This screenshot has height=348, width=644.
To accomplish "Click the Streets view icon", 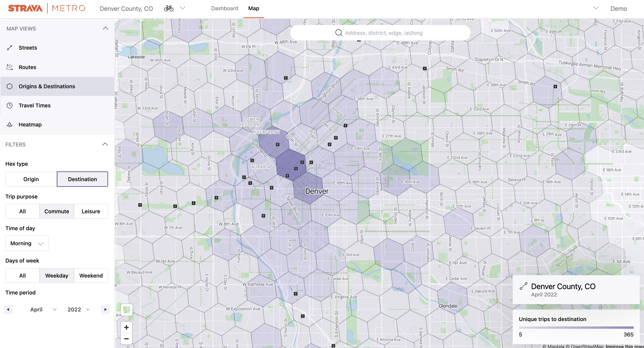I will pos(9,48).
